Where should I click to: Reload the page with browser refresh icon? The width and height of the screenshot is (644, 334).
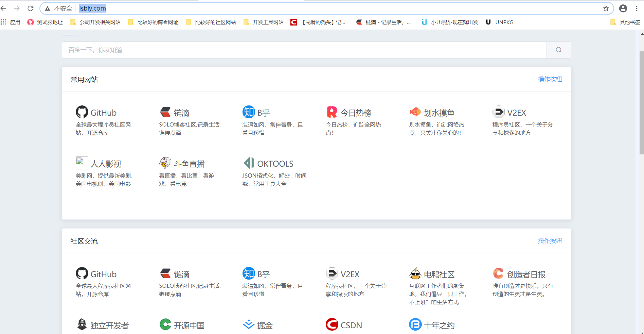pos(31,8)
